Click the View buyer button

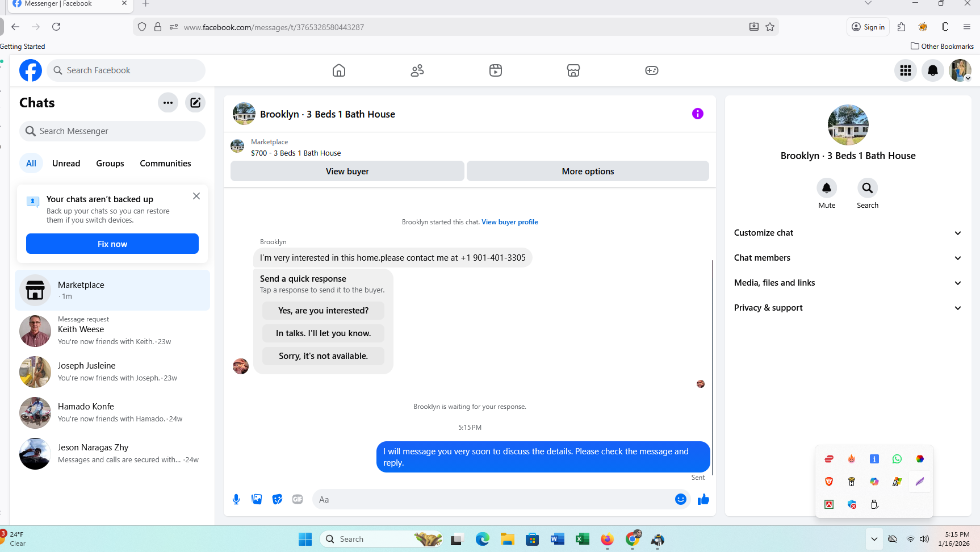347,171
